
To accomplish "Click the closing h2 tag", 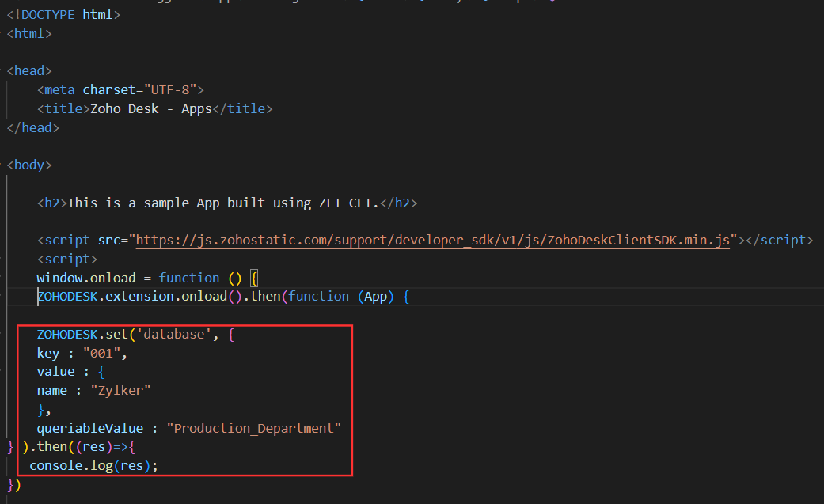I will (x=398, y=203).
